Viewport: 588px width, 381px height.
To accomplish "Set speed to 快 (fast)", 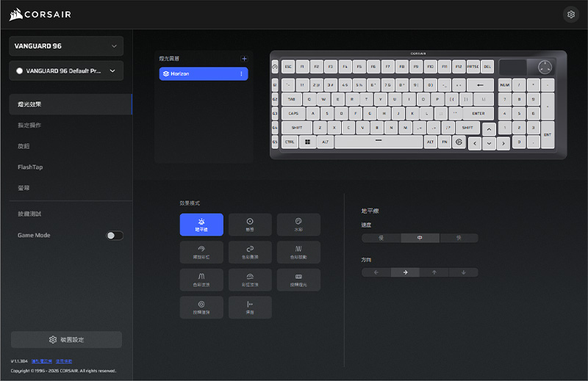I will (459, 238).
